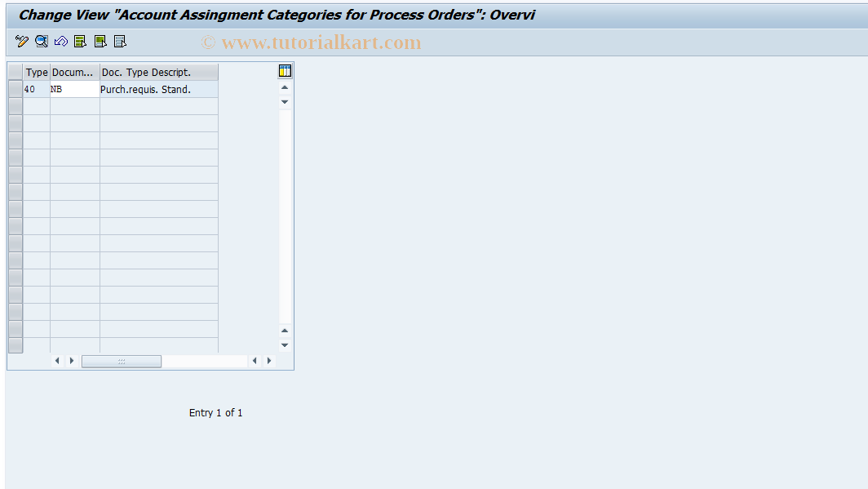
Task: Toggle Display/Change mode pencil icon
Action: (21, 42)
